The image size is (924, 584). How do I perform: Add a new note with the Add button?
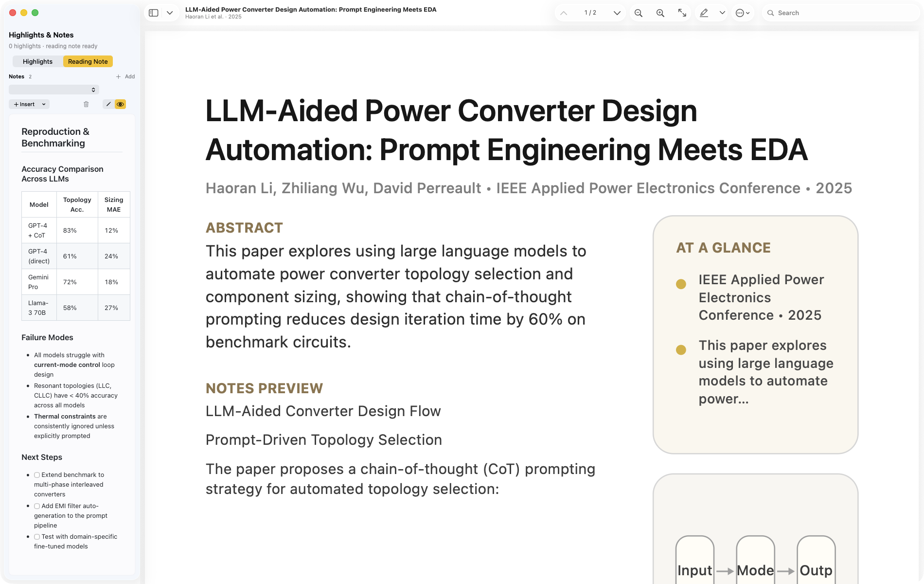[x=125, y=76]
